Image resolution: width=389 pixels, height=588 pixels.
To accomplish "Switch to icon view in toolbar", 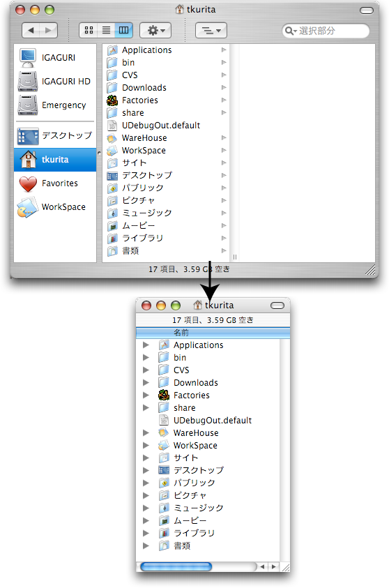I will coord(89,30).
